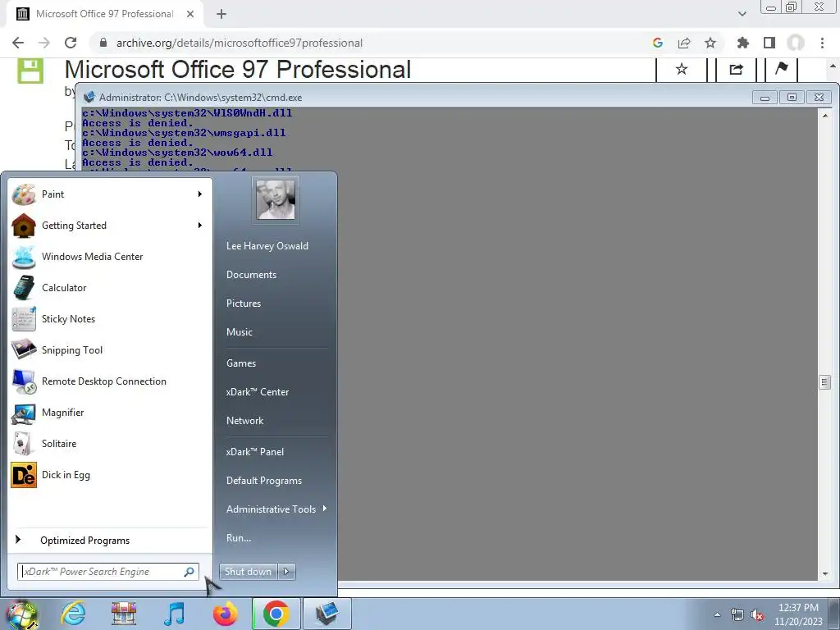Expand Paint recent files arrow
The width and height of the screenshot is (840, 630).
click(200, 194)
